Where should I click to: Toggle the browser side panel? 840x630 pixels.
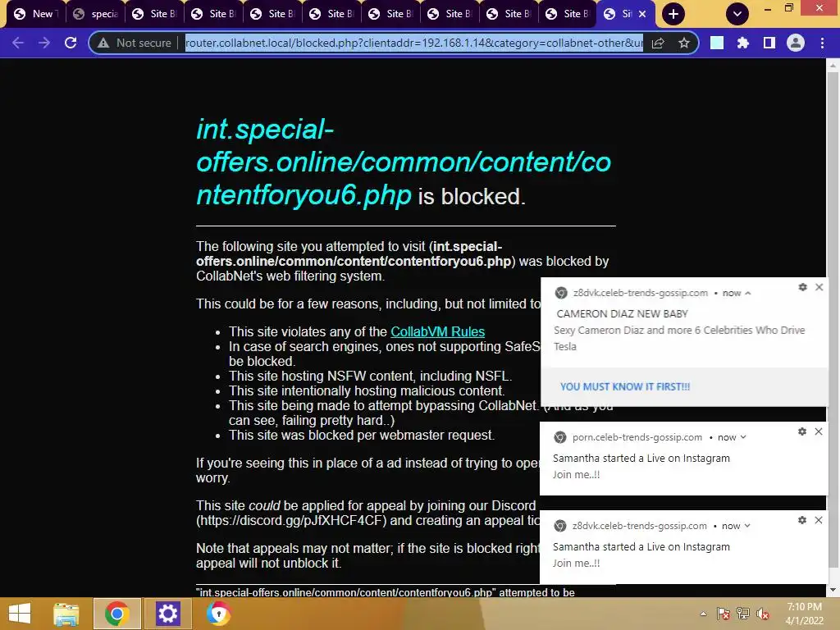click(x=769, y=43)
